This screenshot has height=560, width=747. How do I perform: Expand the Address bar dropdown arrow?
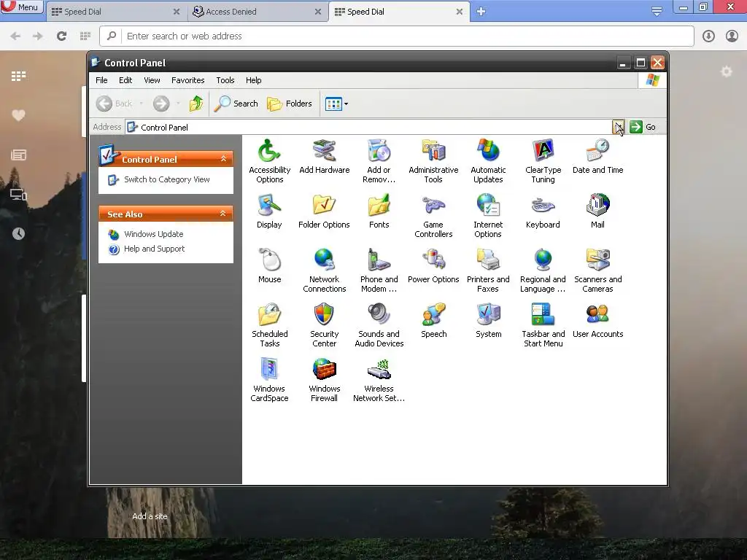click(x=618, y=127)
